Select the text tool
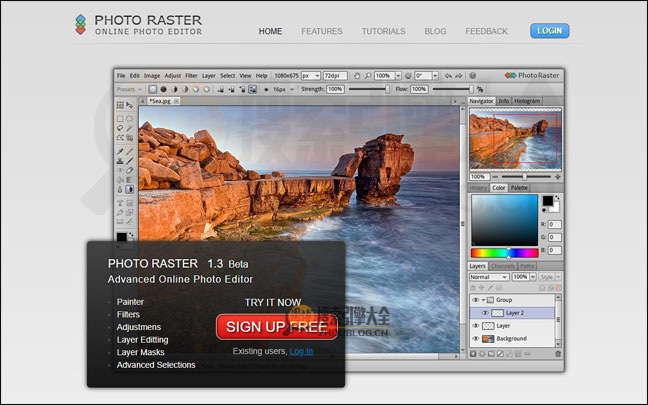Screen dimensions: 648x405 coord(120,203)
